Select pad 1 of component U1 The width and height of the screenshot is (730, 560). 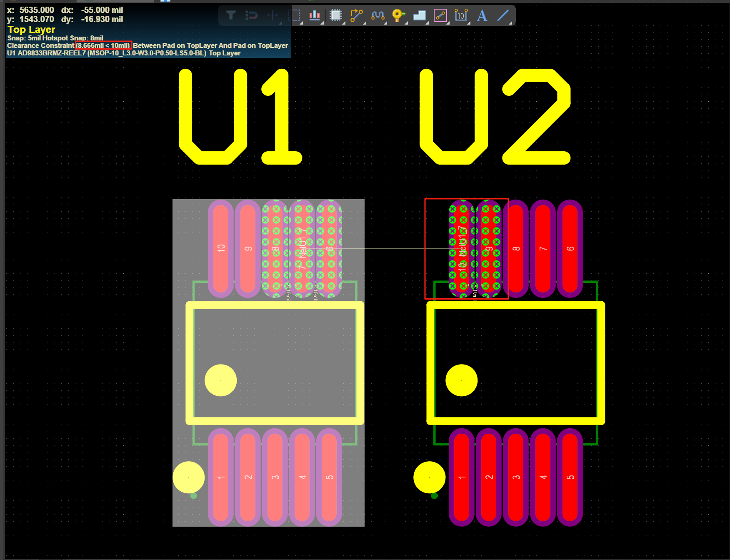tap(221, 477)
